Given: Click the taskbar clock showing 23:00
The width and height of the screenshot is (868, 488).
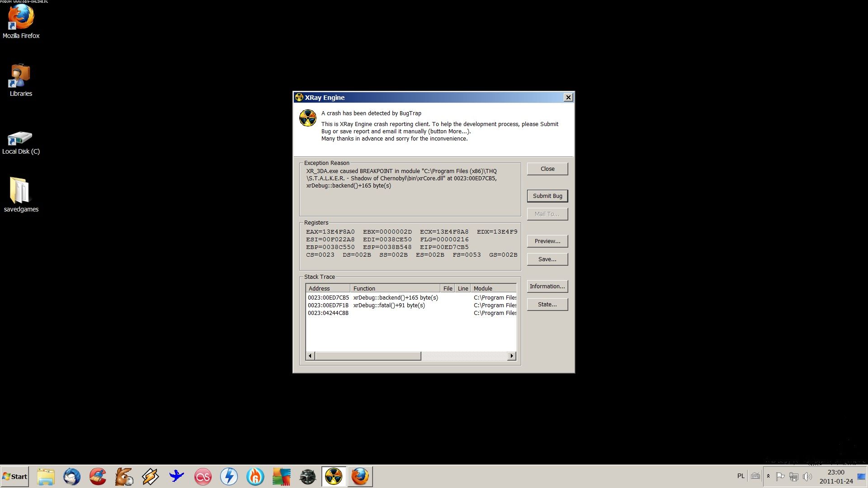Looking at the screenshot, I should coord(836,477).
